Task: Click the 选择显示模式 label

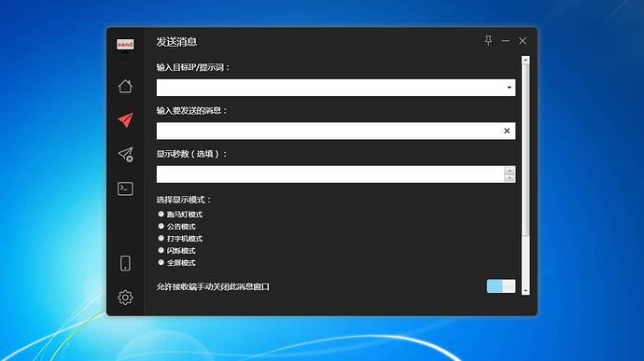Action: 184,200
